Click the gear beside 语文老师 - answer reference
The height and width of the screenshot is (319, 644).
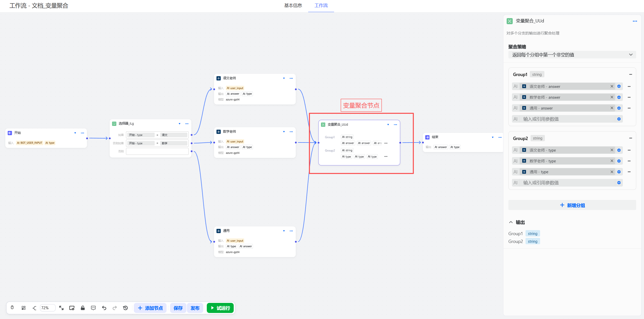pyautogui.click(x=619, y=86)
